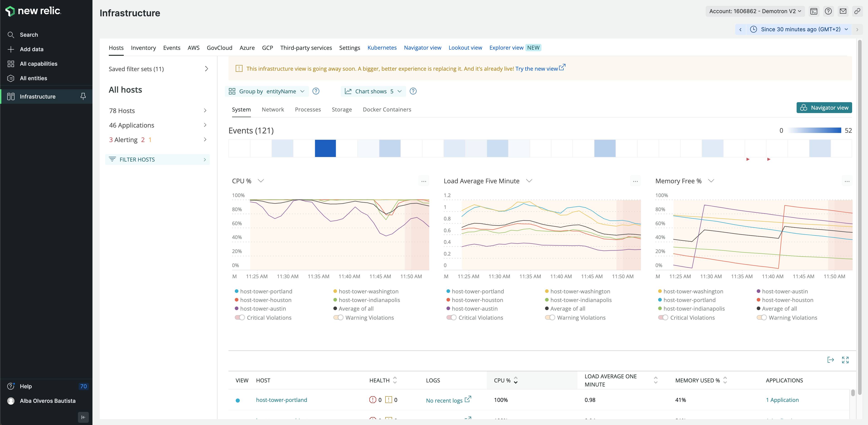Click help icon next to Group by
The width and height of the screenshot is (868, 425).
316,91
